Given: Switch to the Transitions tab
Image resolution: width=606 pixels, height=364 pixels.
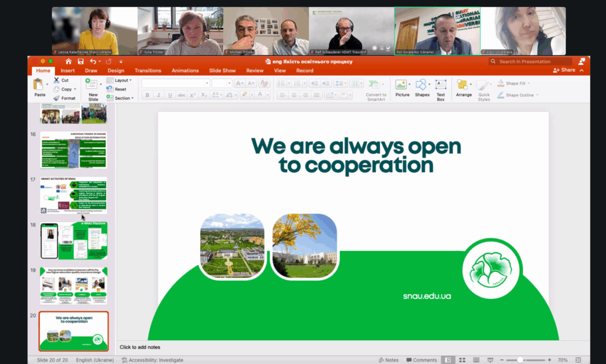Looking at the screenshot, I should point(148,70).
